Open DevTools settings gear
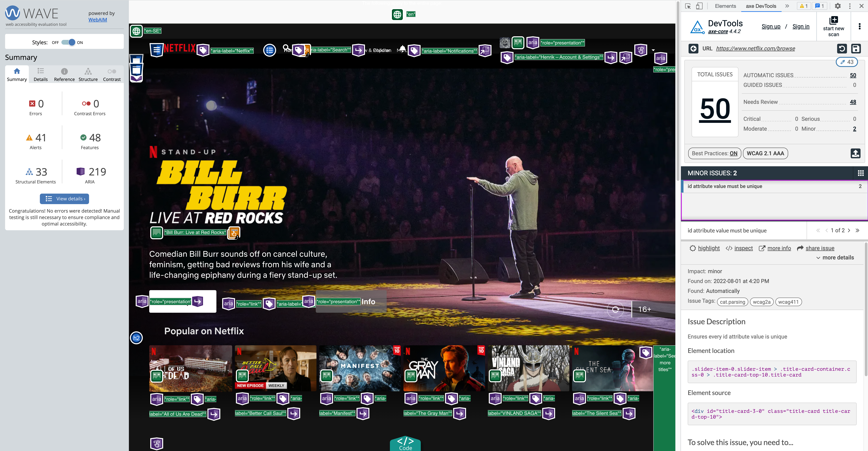Viewport: 868px width, 451px height. 838,6
